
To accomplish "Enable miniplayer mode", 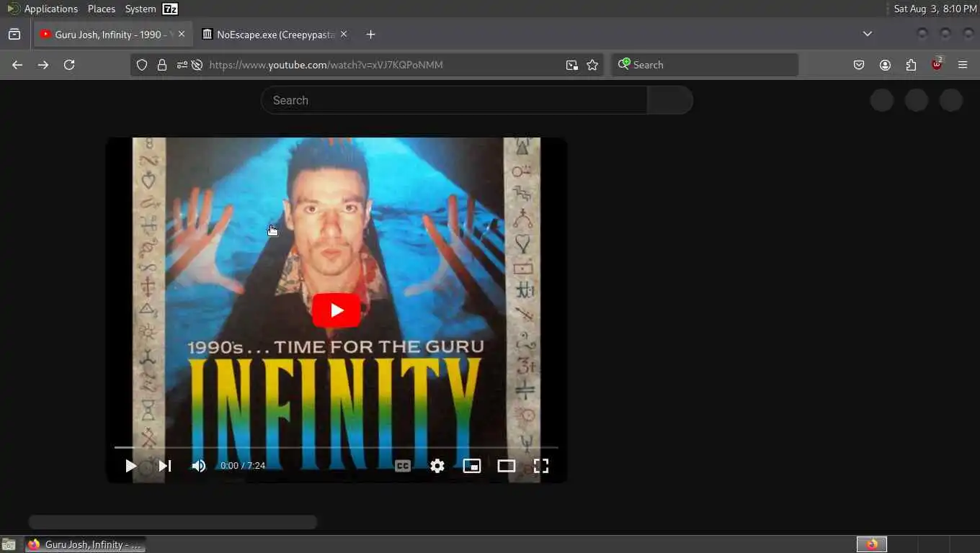I will (472, 466).
